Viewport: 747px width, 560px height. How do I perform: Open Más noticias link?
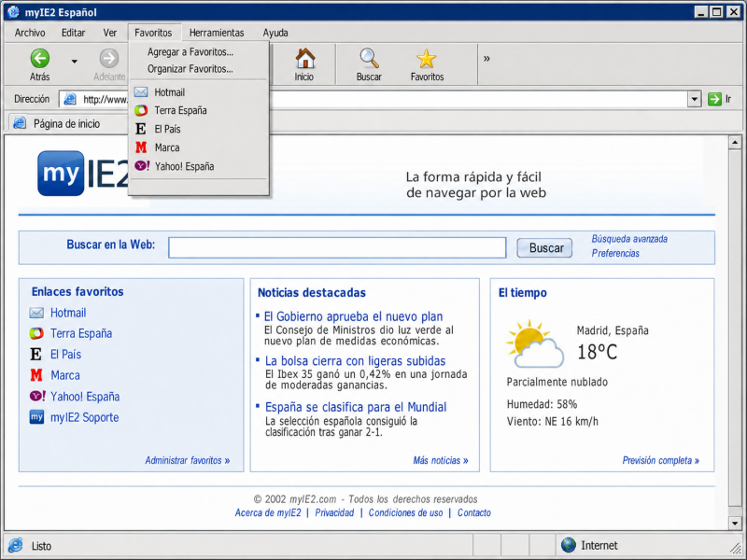click(440, 460)
